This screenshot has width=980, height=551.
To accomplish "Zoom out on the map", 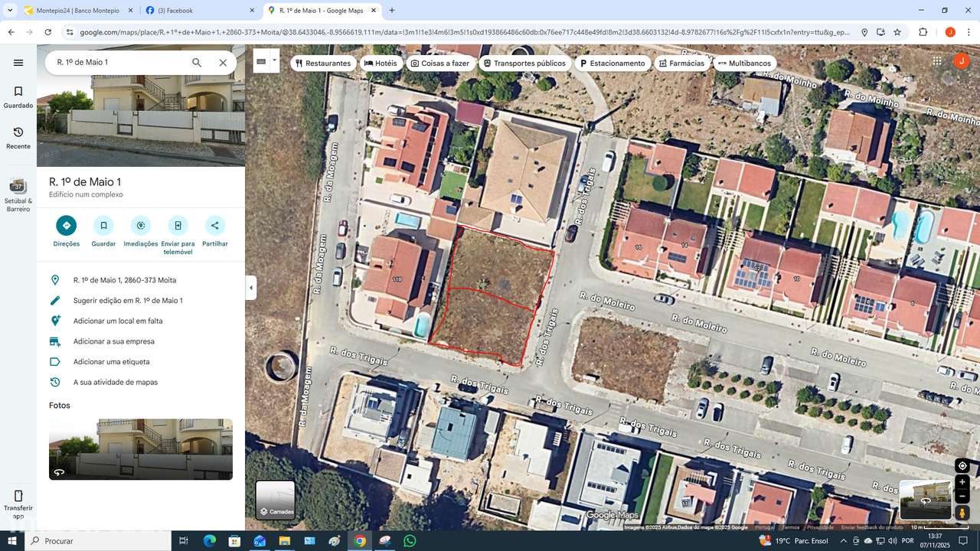I will pos(962,497).
